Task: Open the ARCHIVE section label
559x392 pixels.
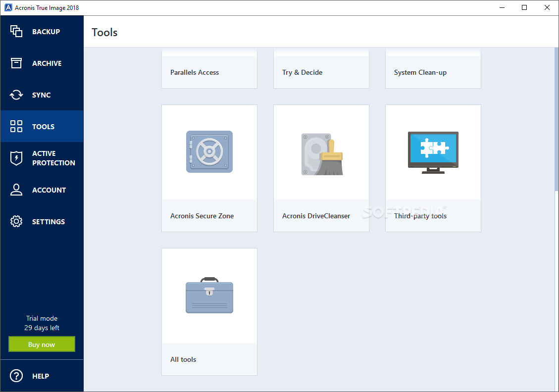Action: point(47,63)
